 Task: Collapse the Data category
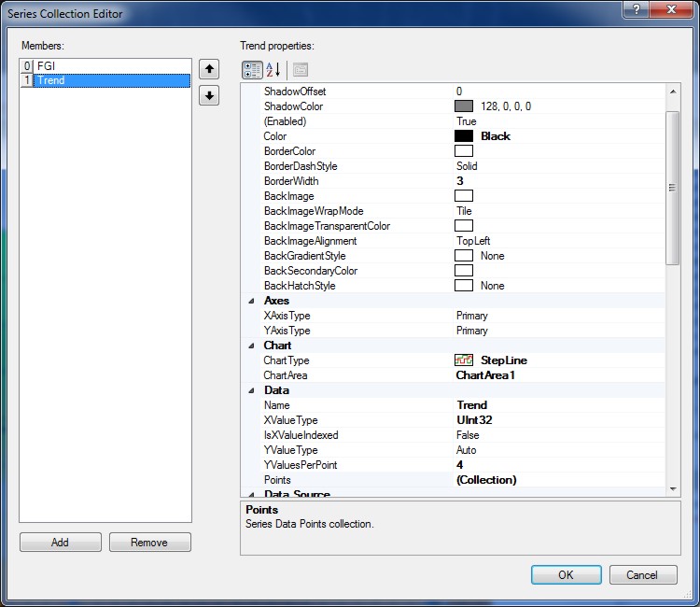(250, 390)
